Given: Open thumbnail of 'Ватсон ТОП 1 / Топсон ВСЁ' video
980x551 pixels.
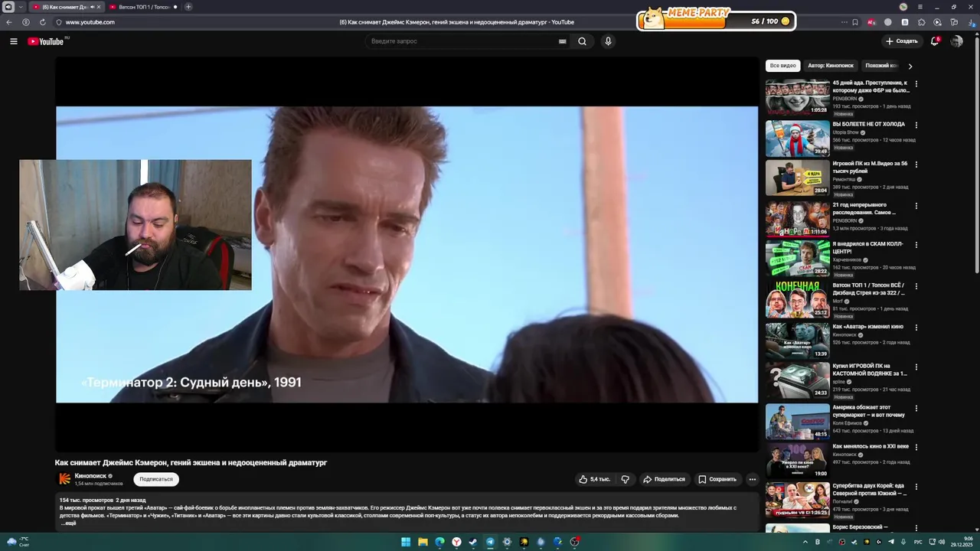Looking at the screenshot, I should tap(797, 299).
